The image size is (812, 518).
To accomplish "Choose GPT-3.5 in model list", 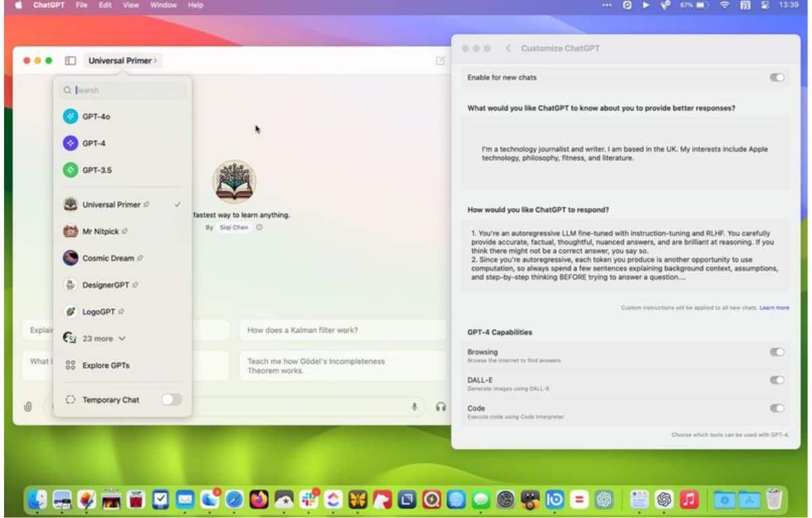I will [x=96, y=170].
